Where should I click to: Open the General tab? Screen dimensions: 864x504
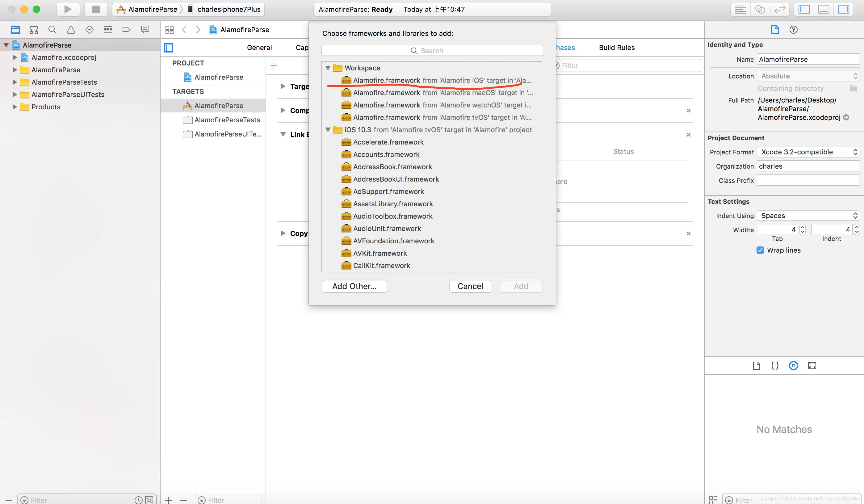coord(259,48)
